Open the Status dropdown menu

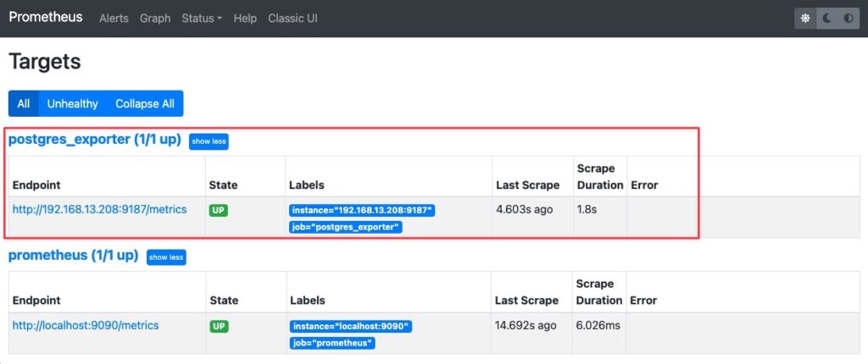[x=202, y=19]
